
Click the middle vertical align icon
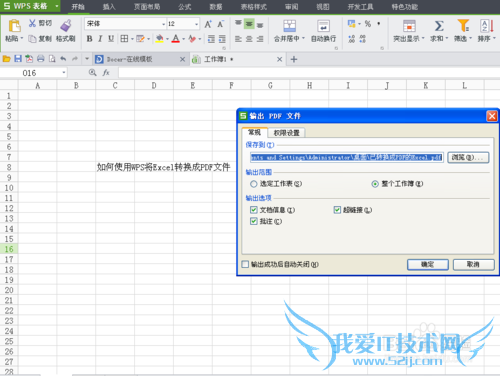(249, 24)
